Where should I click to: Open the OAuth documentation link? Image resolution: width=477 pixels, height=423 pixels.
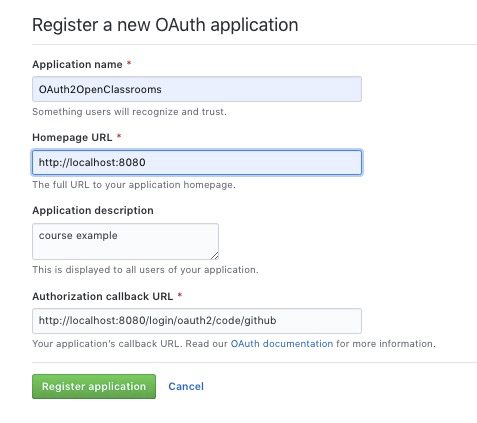coord(282,344)
